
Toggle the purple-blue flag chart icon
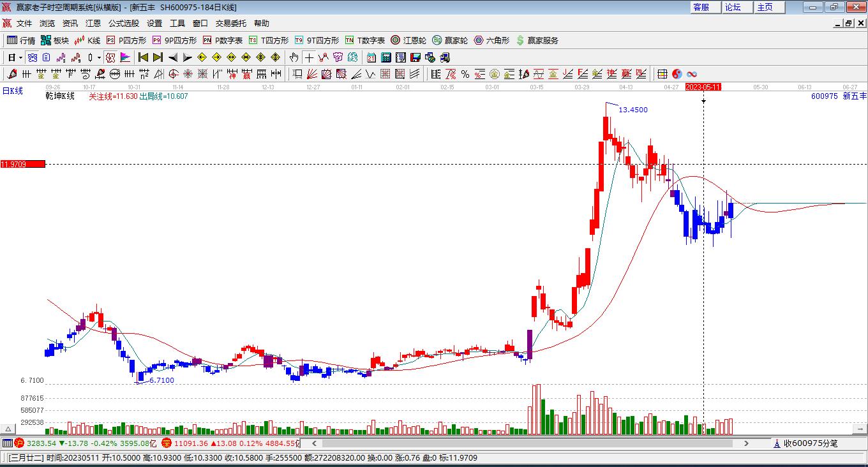(x=125, y=57)
